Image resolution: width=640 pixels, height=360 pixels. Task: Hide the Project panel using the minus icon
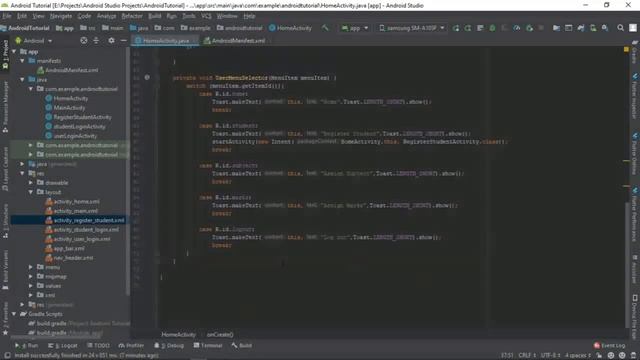click(123, 40)
